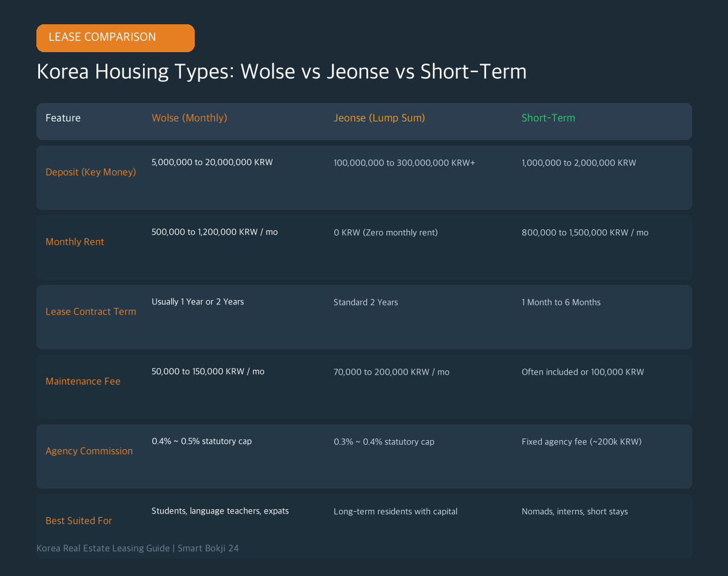
Task: Click the '0 KRW (Zero monthly rent)' cell
Action: pyautogui.click(x=386, y=233)
